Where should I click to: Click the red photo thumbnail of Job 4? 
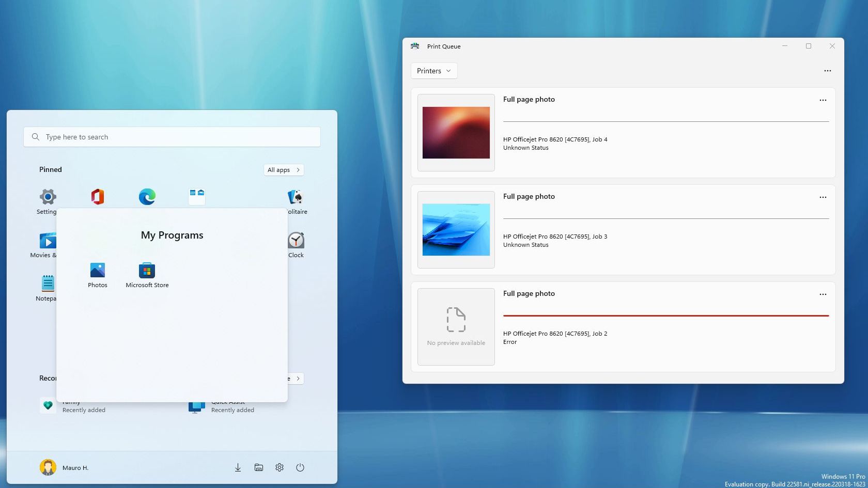point(456,133)
